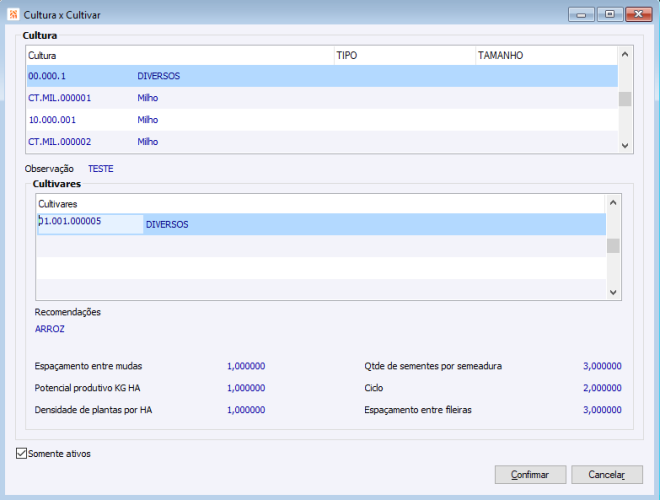This screenshot has width=660, height=500.
Task: Click Espaçamento entre fileiras value 3,000000
Action: (602, 410)
